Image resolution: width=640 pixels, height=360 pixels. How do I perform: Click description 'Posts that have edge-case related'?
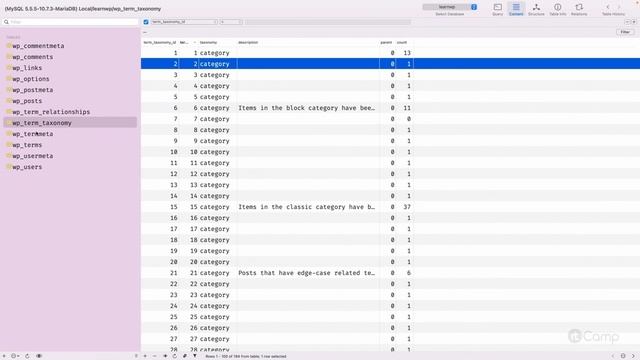(x=307, y=273)
